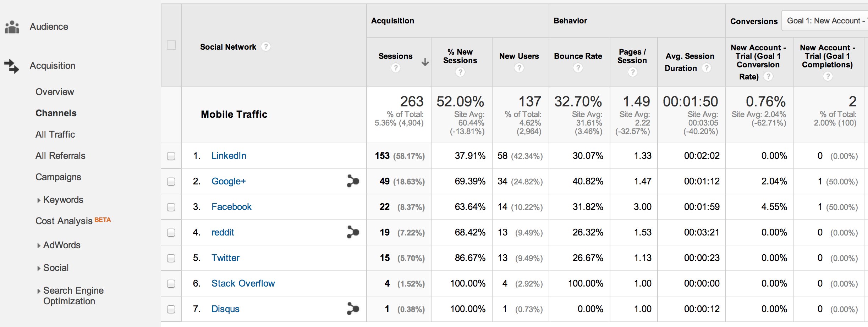Click the Acquisition arrows icon
This screenshot has width=868, height=327.
coord(12,66)
